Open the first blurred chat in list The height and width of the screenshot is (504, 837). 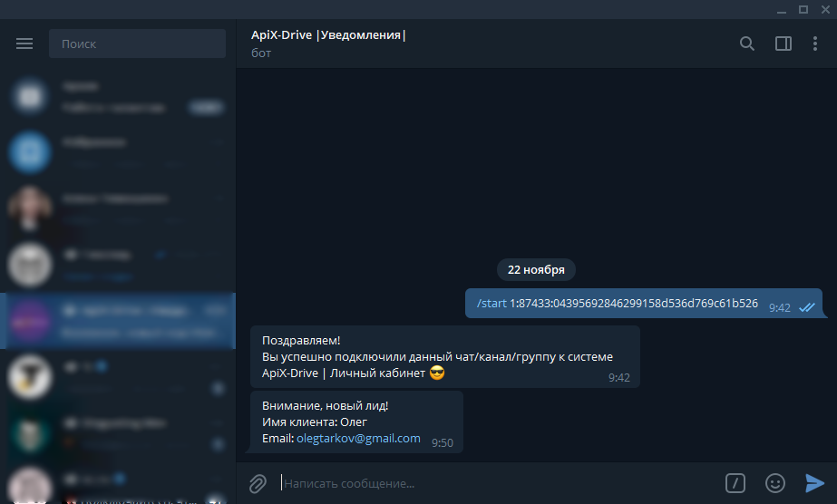[x=118, y=96]
